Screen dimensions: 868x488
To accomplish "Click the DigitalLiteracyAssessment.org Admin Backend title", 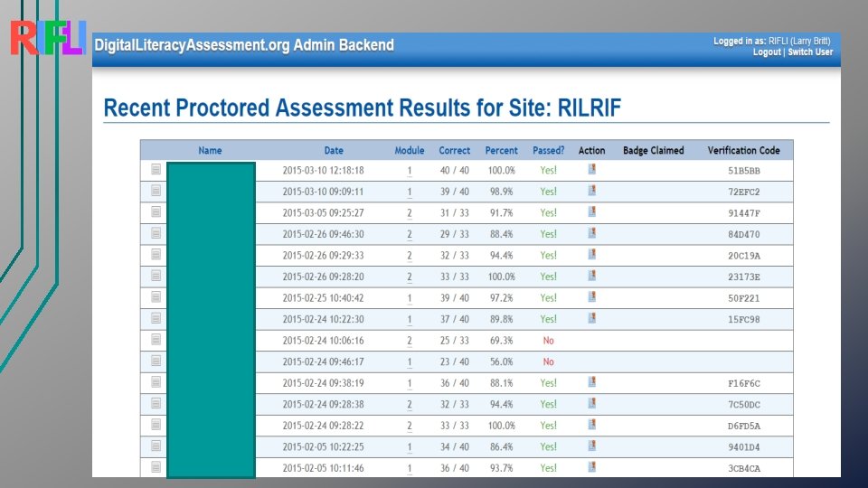I will (244, 45).
